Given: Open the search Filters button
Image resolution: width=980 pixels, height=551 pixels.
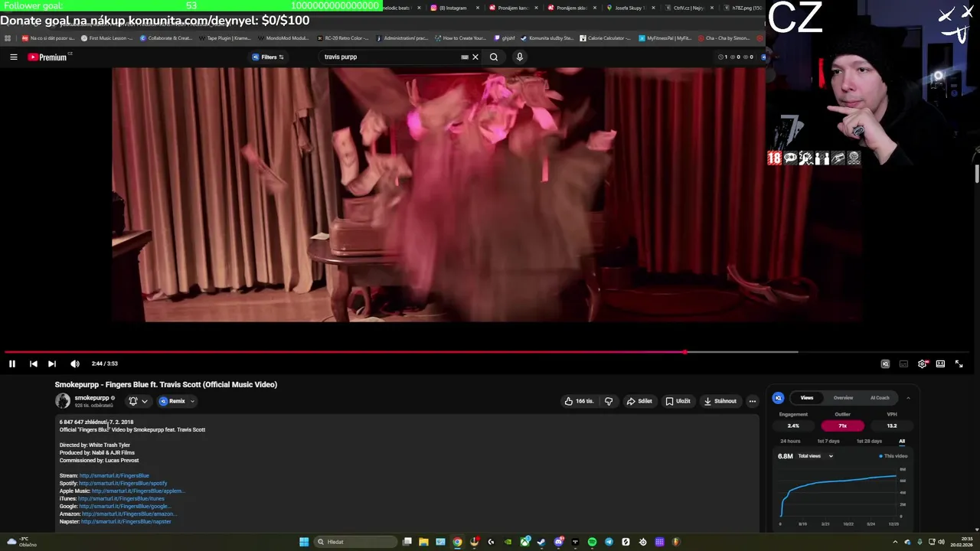Looking at the screenshot, I should click(x=268, y=57).
